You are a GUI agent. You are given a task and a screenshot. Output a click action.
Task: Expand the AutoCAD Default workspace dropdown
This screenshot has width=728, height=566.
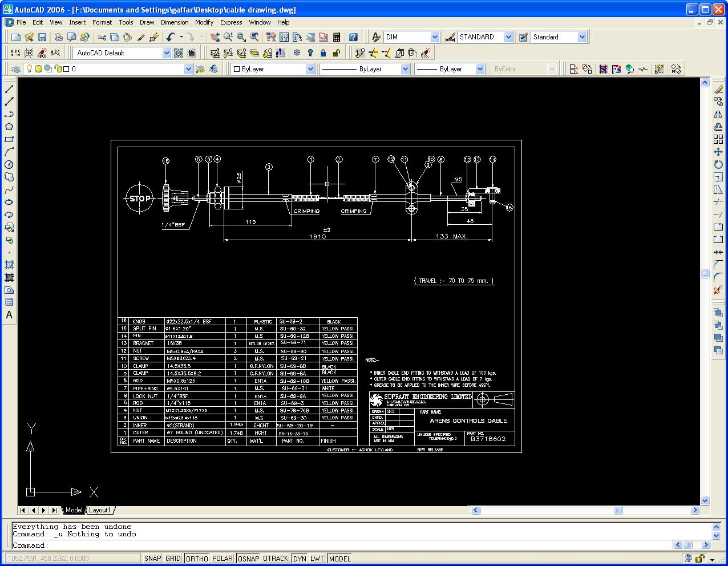point(167,53)
